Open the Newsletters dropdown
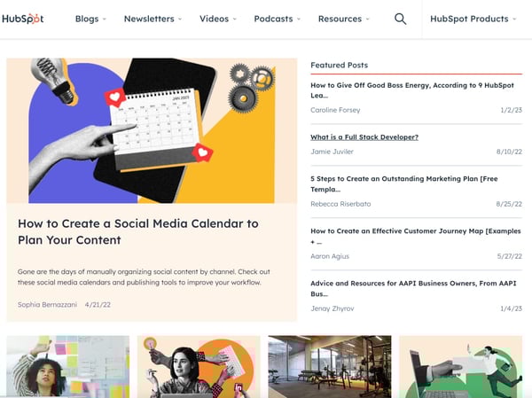This screenshot has width=532, height=398. pyautogui.click(x=153, y=19)
